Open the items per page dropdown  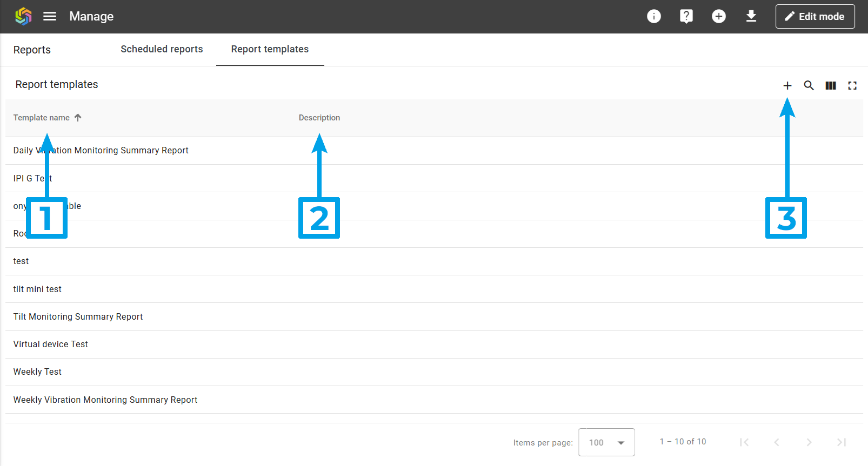tap(606, 442)
